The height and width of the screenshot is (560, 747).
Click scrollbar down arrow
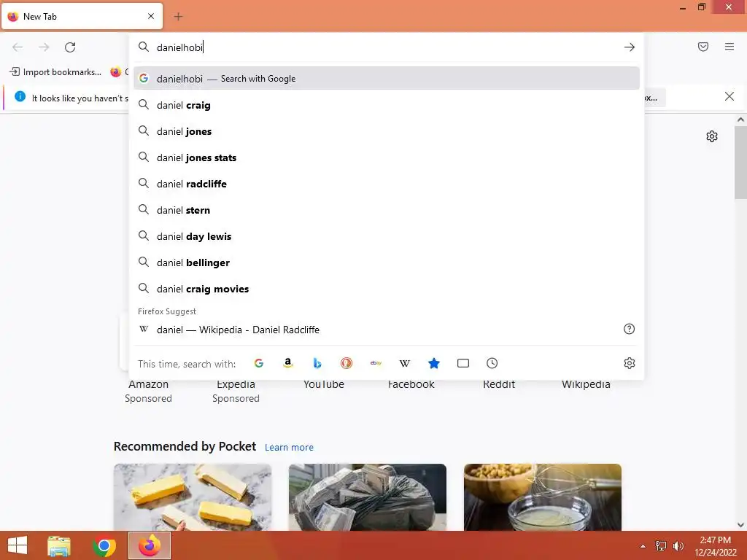click(x=740, y=525)
